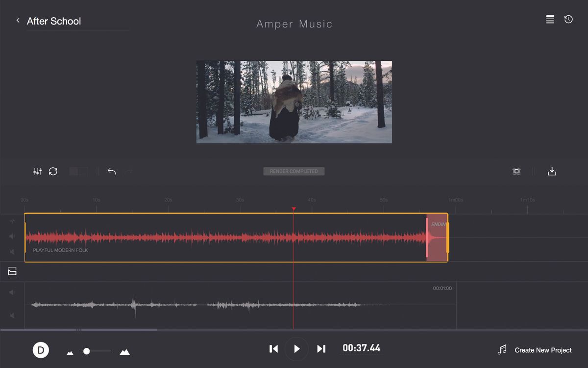Image resolution: width=588 pixels, height=368 pixels.
Task: Open the account menu from the D avatar
Action: (x=41, y=350)
